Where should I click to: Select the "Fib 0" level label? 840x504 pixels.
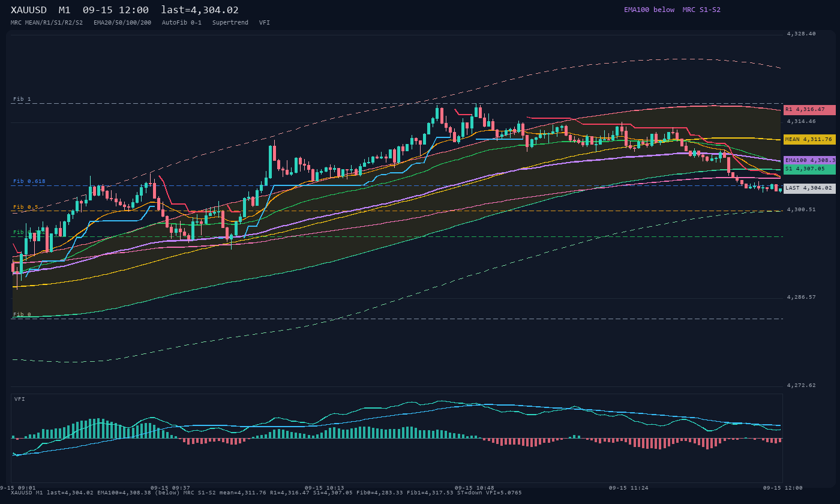pos(22,314)
